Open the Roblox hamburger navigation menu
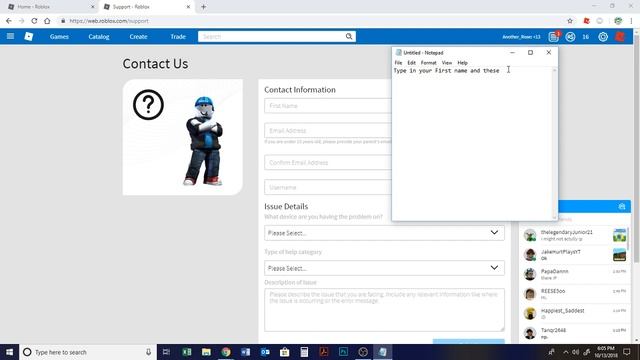 click(10, 36)
